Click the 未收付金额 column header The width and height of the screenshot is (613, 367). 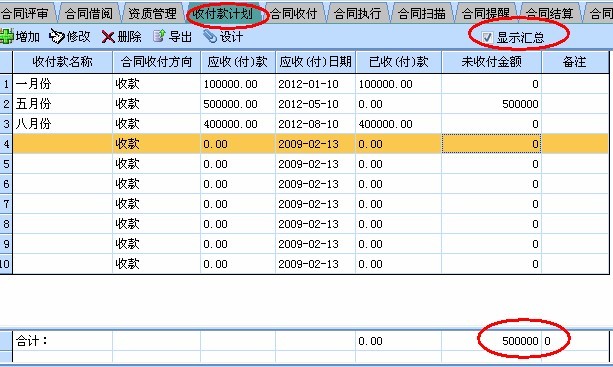click(491, 62)
